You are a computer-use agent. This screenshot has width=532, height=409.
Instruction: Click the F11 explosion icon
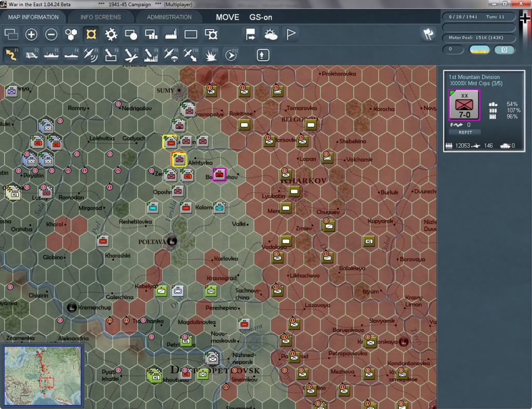[211, 55]
